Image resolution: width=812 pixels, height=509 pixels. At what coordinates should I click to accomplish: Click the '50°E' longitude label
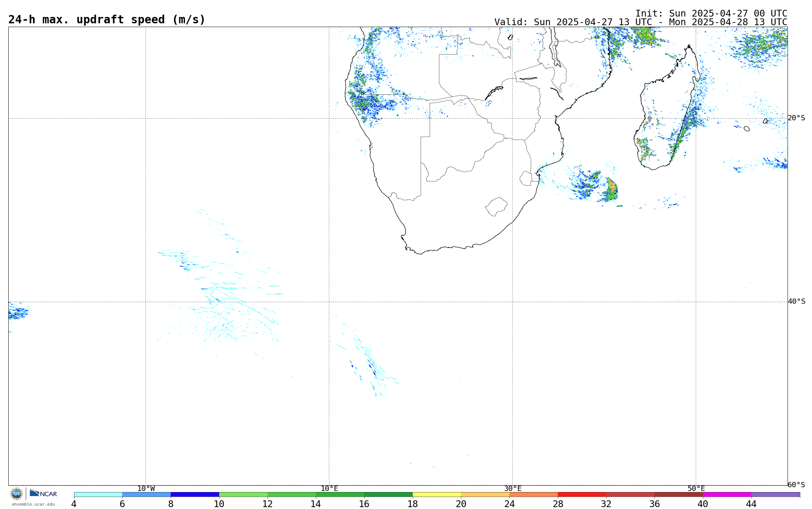coord(696,489)
